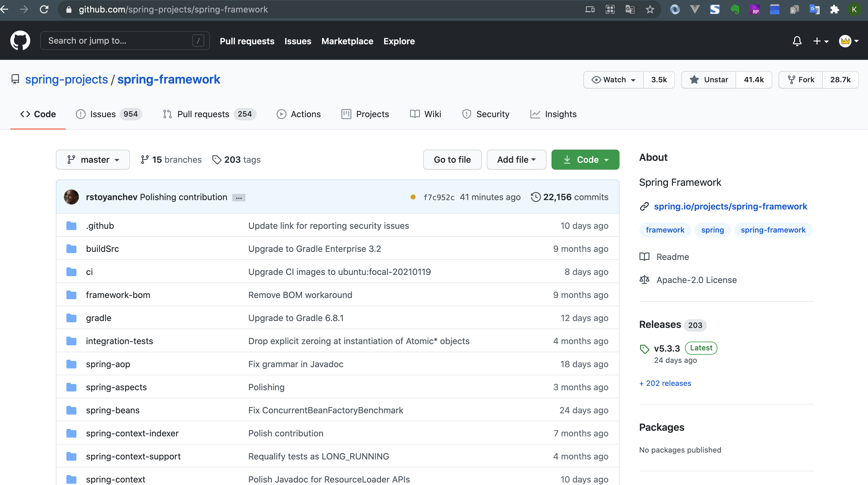
Task: Open the spring.io/projects/spring-framework link
Action: tap(730, 206)
